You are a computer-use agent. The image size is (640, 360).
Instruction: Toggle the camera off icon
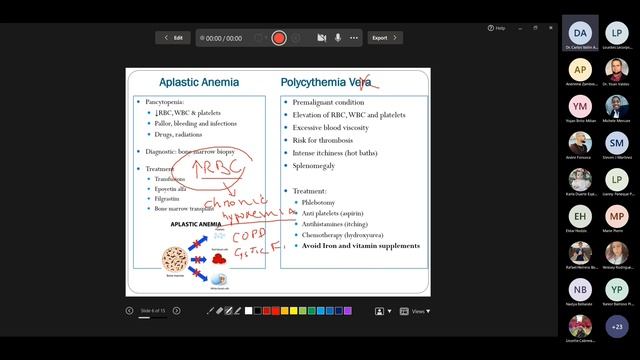(322, 38)
